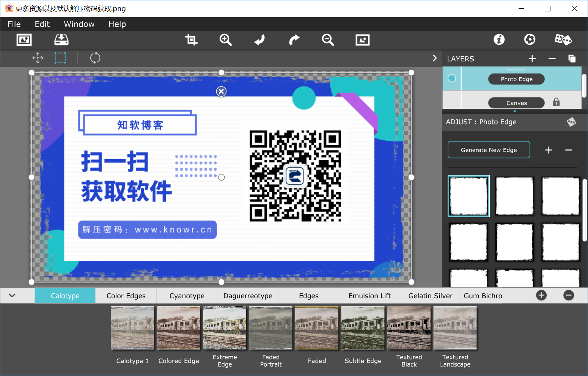This screenshot has height=376, width=588.
Task: Apply the Faded preset thumbnail
Action: pyautogui.click(x=317, y=328)
